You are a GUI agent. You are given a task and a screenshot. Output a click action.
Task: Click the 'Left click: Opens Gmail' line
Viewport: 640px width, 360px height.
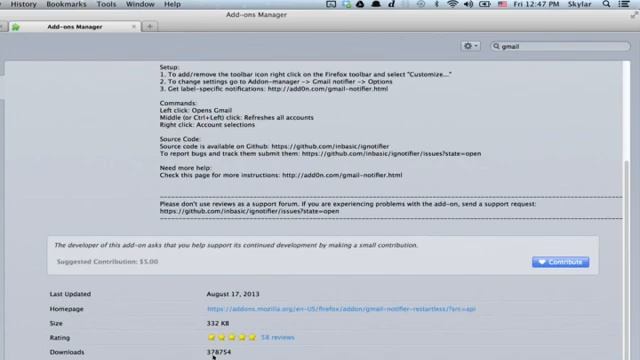(196, 110)
